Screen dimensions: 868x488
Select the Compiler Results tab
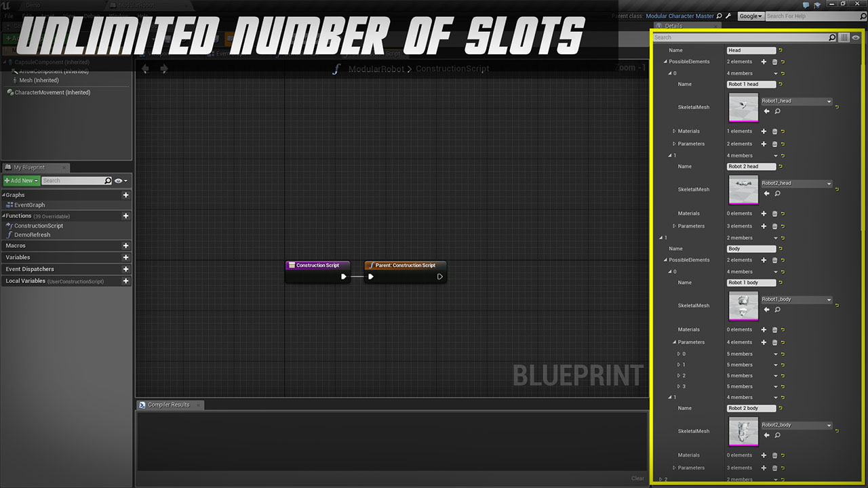(x=169, y=405)
